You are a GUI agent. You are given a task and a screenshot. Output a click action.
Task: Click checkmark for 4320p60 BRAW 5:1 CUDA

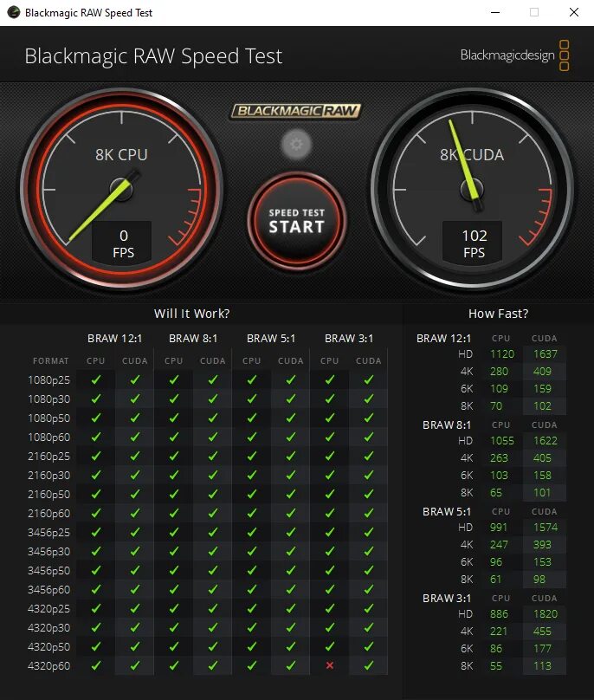(x=291, y=665)
